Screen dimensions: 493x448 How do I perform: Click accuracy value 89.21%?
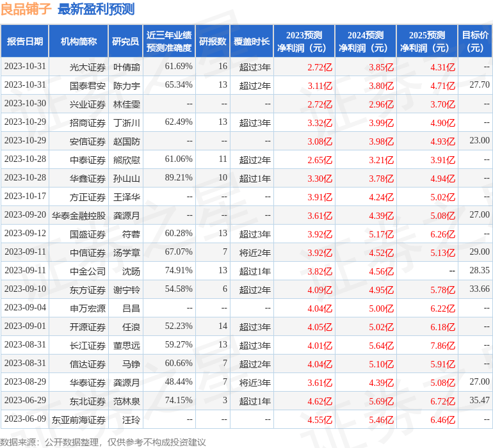(179, 178)
